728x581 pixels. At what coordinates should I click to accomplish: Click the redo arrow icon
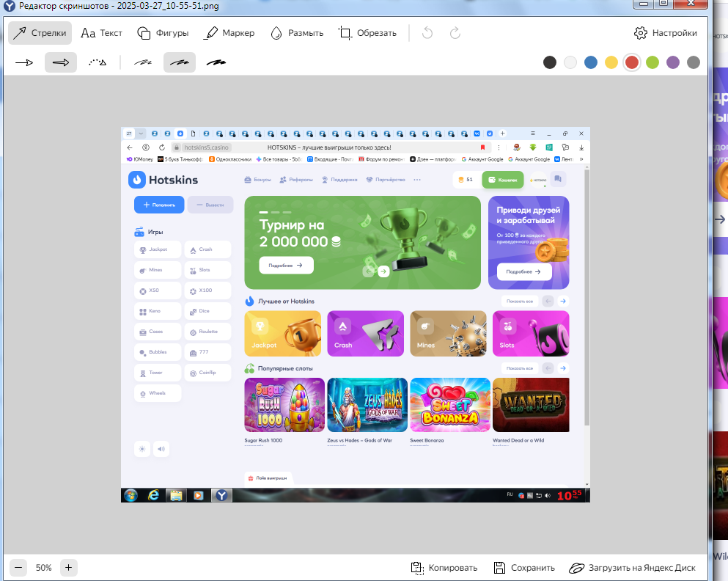(x=455, y=33)
